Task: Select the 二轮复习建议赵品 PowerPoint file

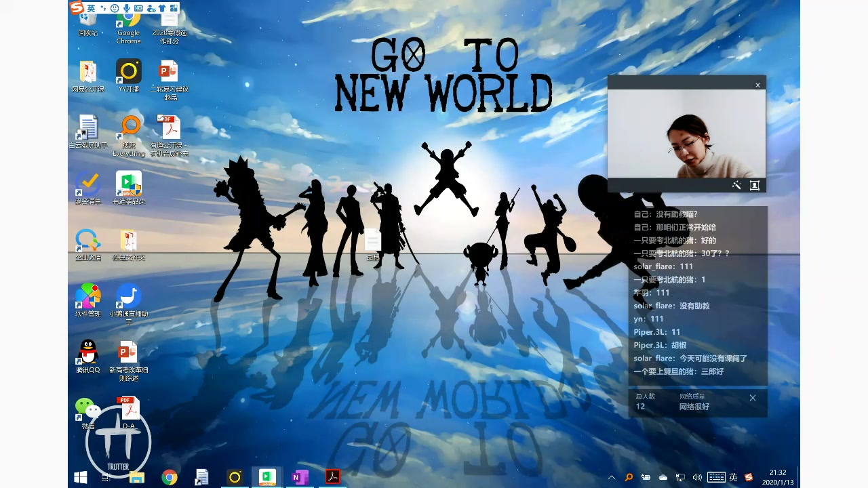Action: 169,80
